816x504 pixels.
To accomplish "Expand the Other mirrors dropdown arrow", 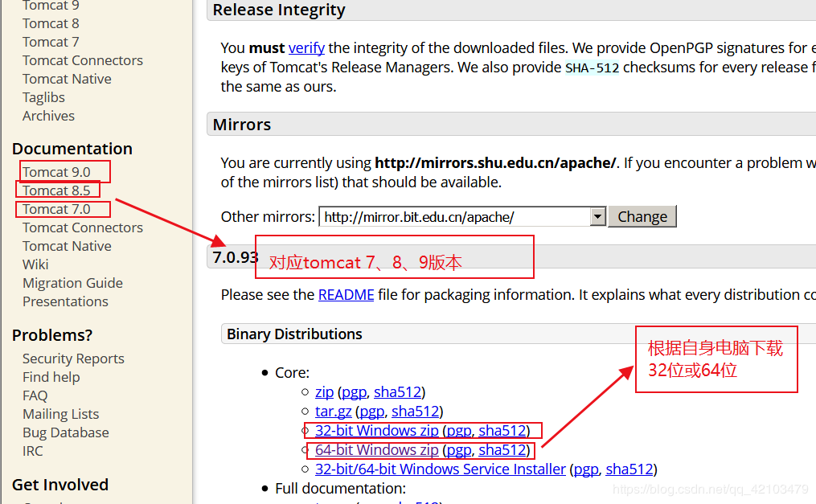I will point(598,216).
